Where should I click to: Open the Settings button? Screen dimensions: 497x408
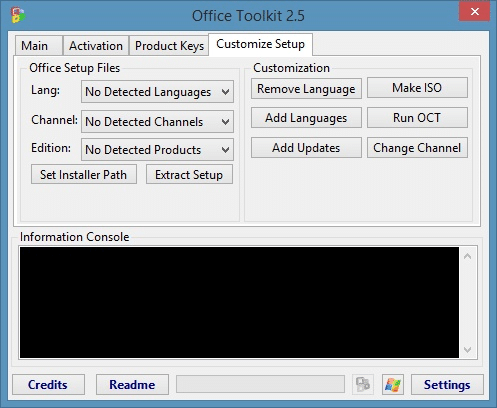[x=447, y=384]
